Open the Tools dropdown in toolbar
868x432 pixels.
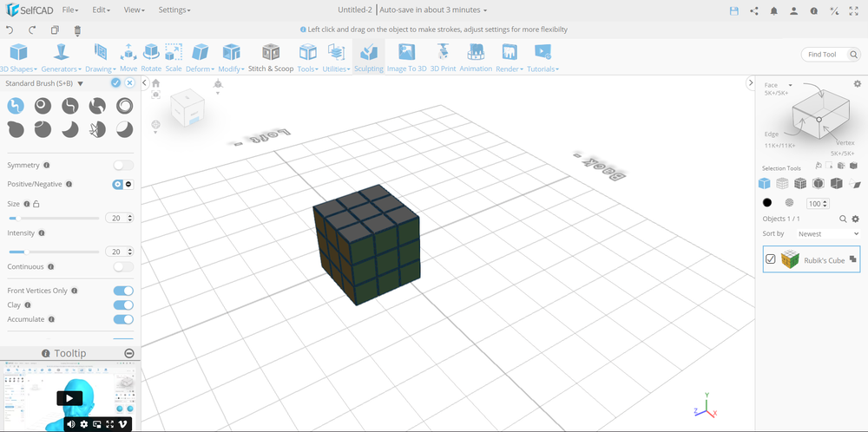click(308, 57)
